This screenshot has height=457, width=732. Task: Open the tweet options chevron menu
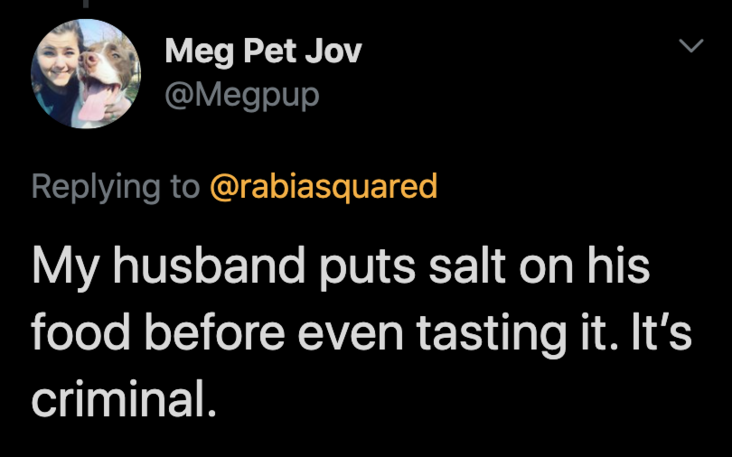(692, 46)
